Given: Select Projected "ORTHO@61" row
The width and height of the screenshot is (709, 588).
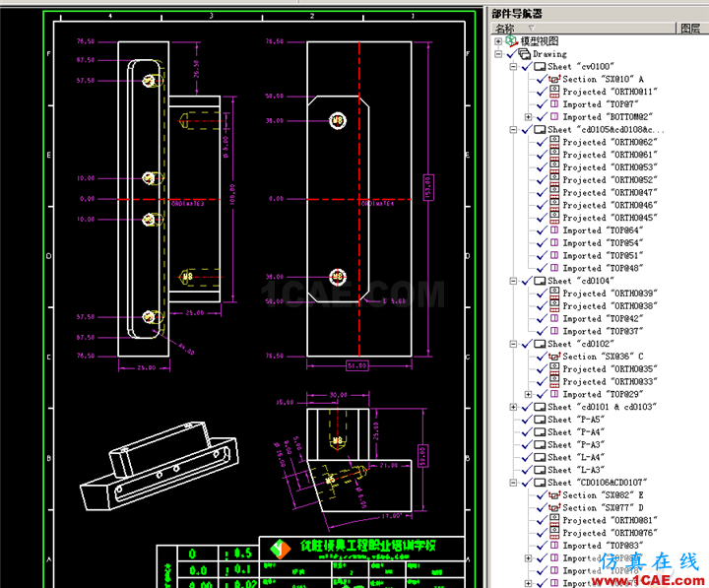Looking at the screenshot, I should click(610, 156).
